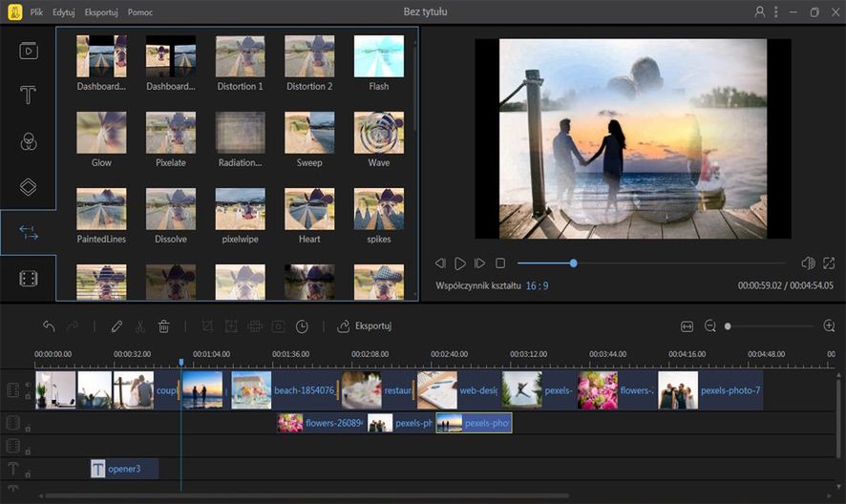846x504 pixels.
Task: Select the Flash transition
Action: click(x=379, y=63)
